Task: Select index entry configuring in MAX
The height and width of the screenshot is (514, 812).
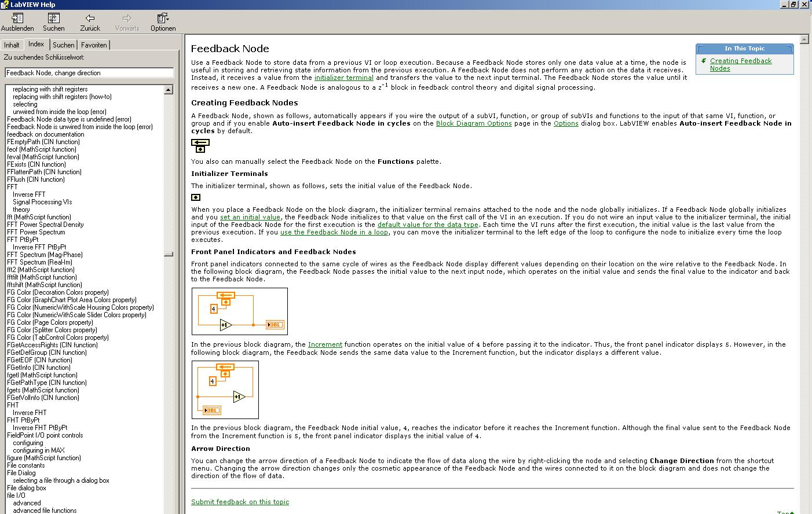Action: (39, 450)
